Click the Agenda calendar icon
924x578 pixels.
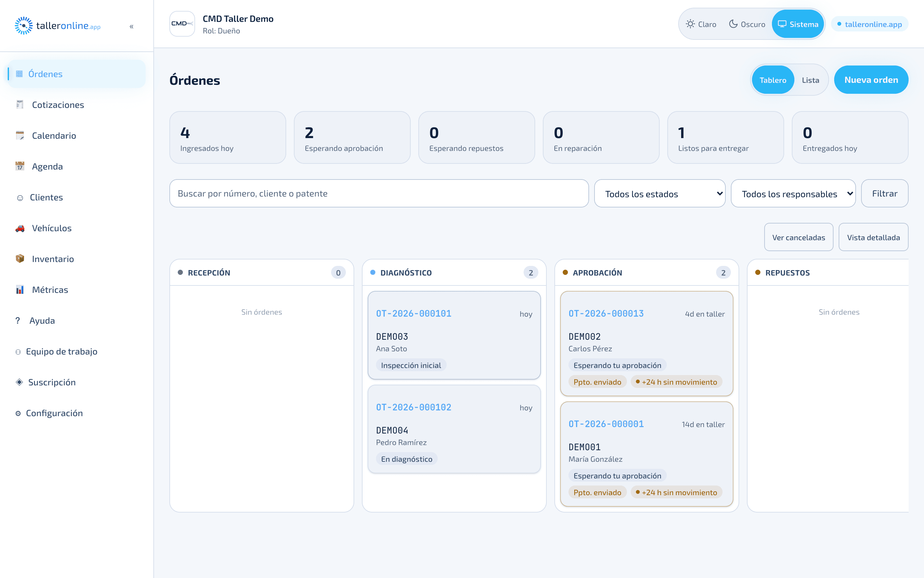coord(20,166)
